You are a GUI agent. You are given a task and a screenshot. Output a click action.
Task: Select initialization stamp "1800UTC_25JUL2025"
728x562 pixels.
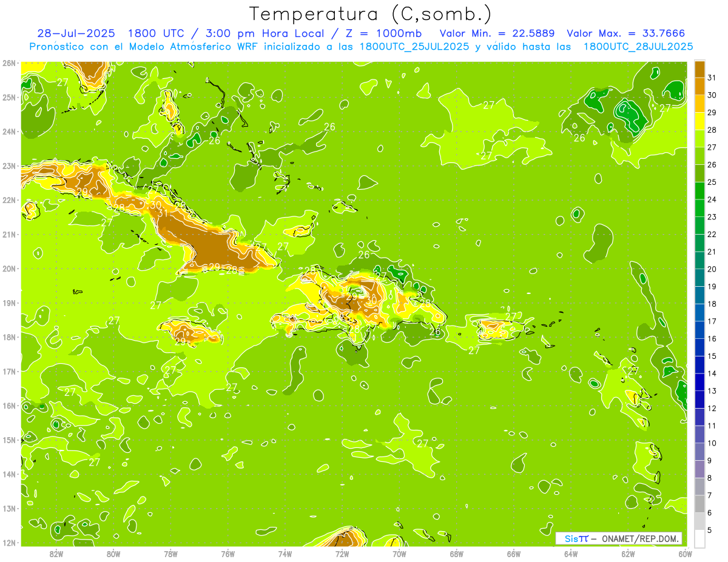pos(414,47)
